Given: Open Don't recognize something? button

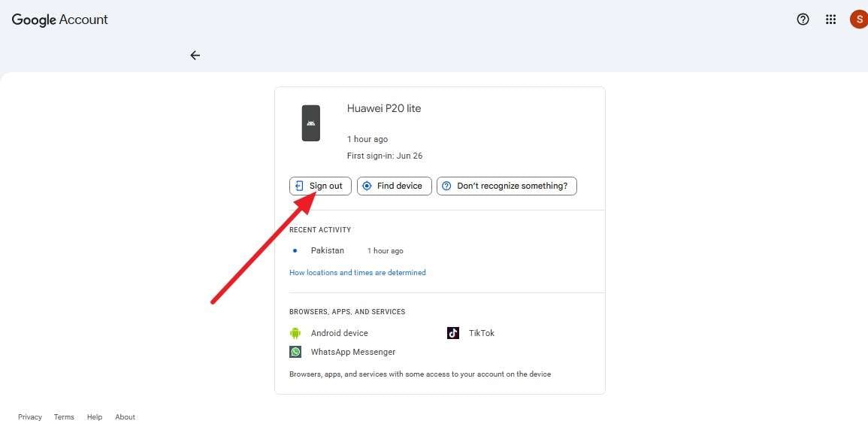Looking at the screenshot, I should coord(507,186).
